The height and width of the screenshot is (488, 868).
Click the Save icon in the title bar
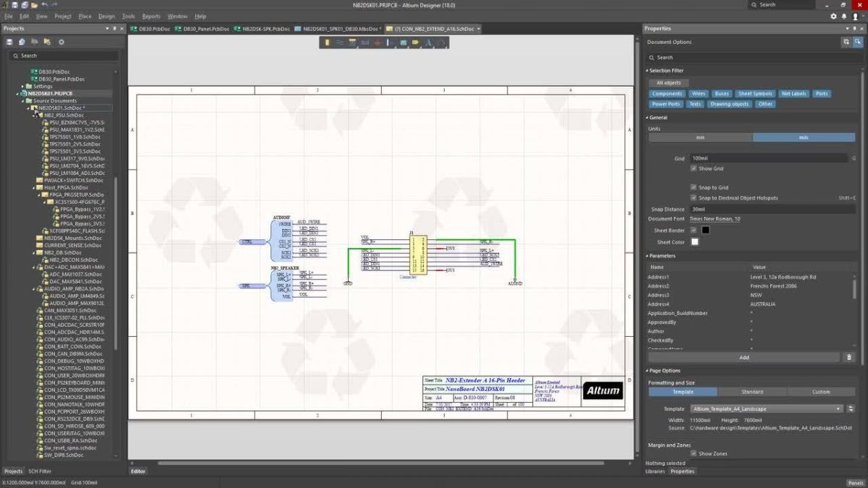(14, 4)
